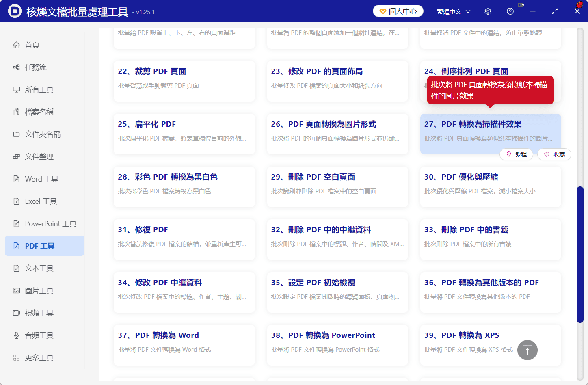This screenshot has height=385, width=588.
Task: Open tool 33、刪除 PDF 中的書籤
Action: coord(491,240)
